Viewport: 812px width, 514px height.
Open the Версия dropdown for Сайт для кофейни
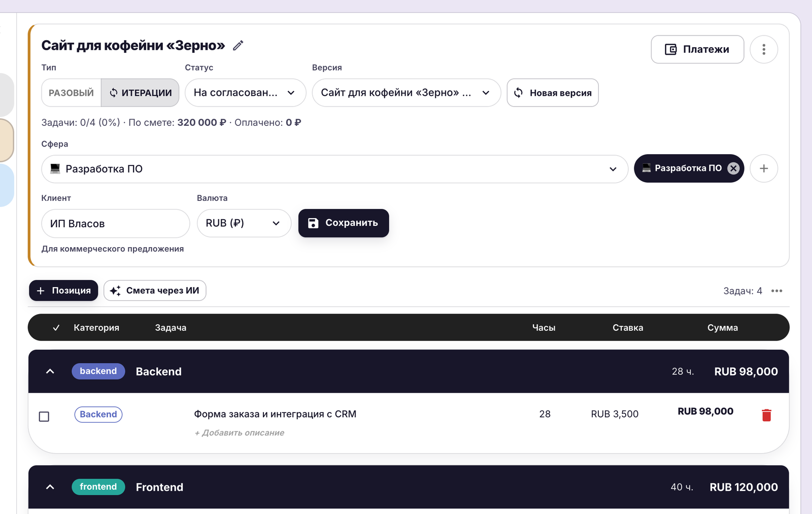click(406, 93)
